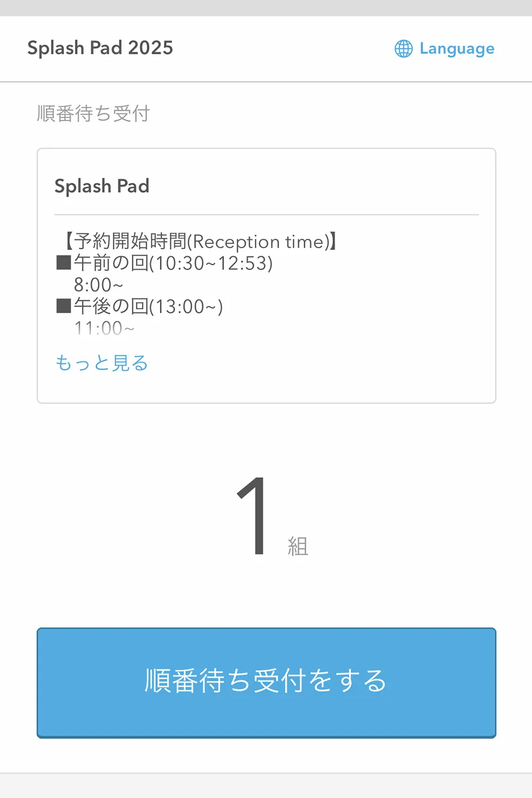The height and width of the screenshot is (798, 532).
Task: Expand details with もっと見る
Action: pyautogui.click(x=102, y=363)
